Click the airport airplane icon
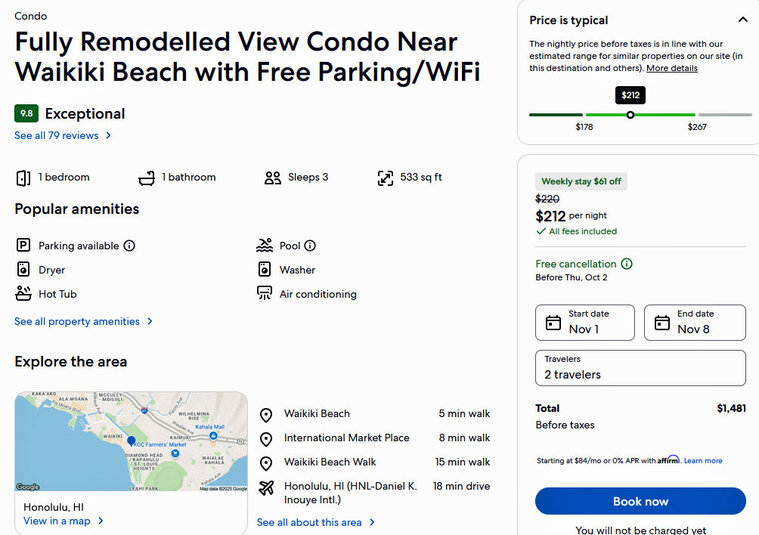This screenshot has width=759, height=535. click(x=266, y=488)
